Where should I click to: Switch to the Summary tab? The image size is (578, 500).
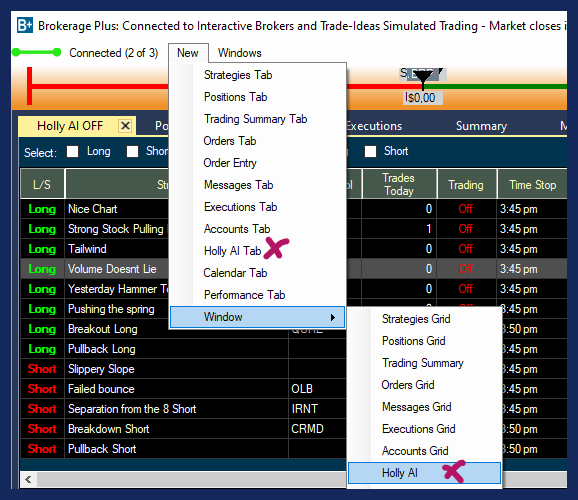point(481,126)
